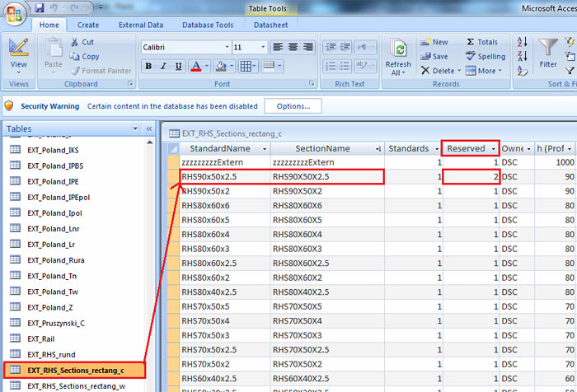The width and height of the screenshot is (577, 392).
Task: Toggle Bold formatting
Action: tap(148, 66)
